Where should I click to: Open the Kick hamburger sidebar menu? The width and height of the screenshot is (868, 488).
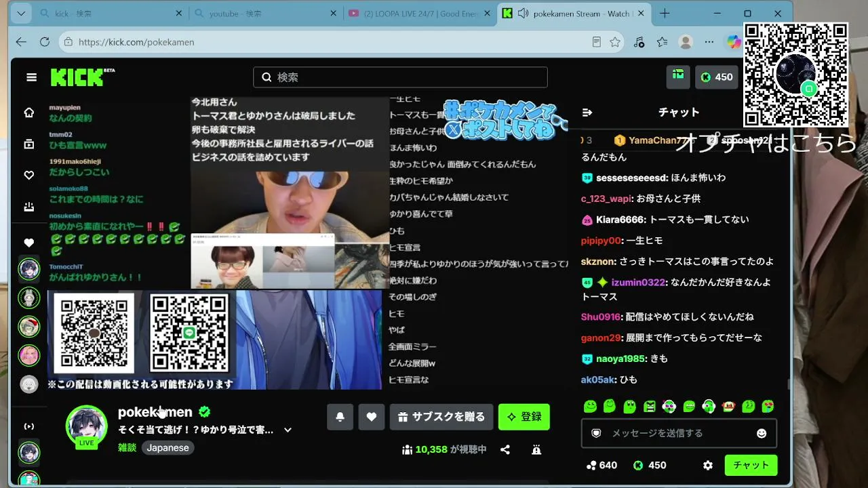point(31,77)
